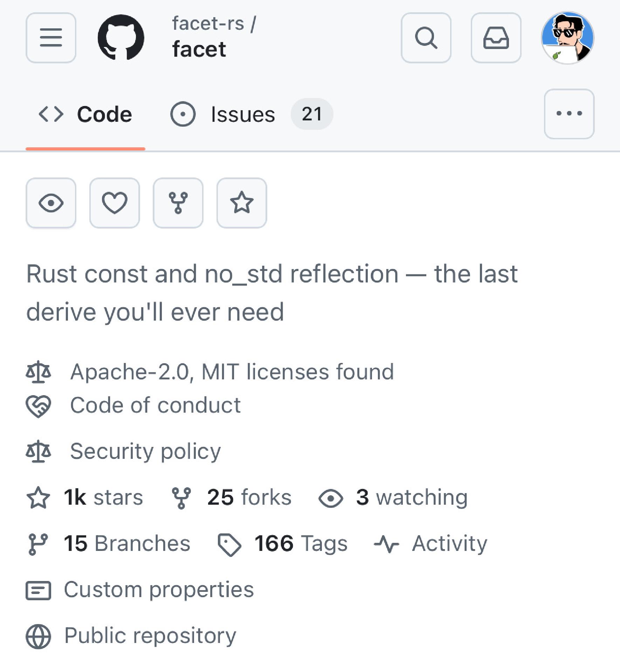Open the facet-rs organization link

pyautogui.click(x=208, y=24)
